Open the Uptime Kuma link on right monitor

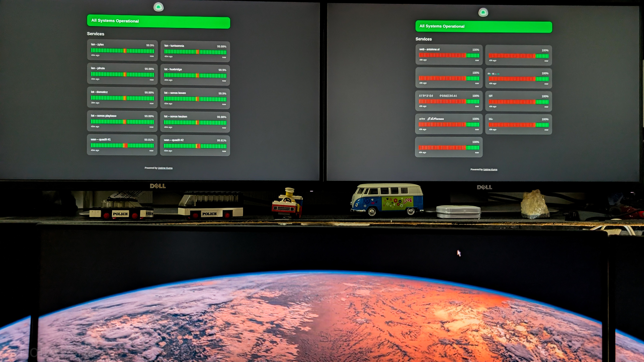coord(490,170)
